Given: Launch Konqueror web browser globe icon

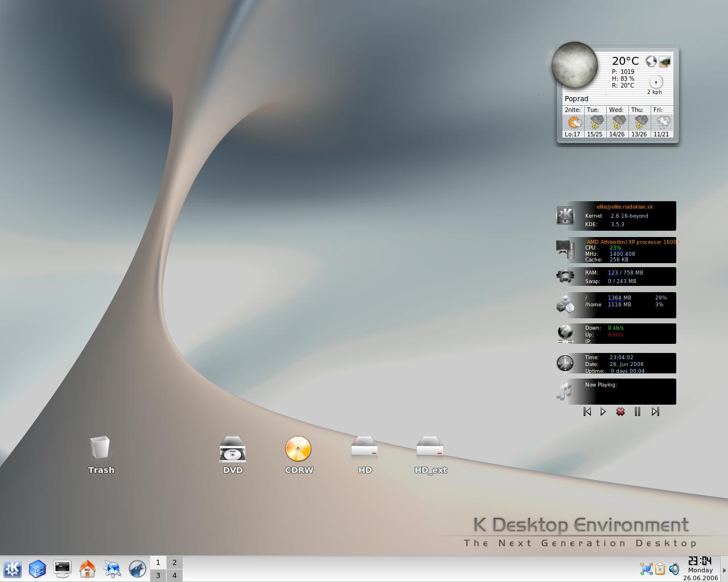Looking at the screenshot, I should [112, 569].
